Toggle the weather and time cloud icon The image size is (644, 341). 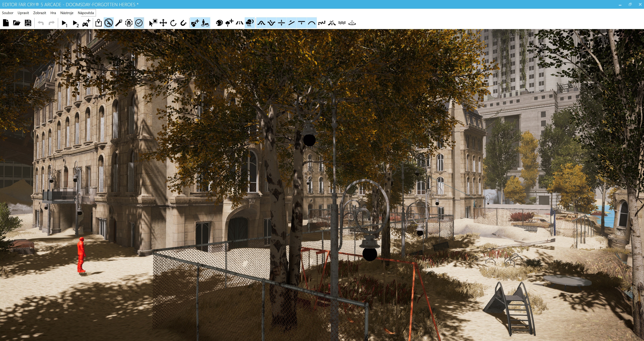[x=250, y=23]
